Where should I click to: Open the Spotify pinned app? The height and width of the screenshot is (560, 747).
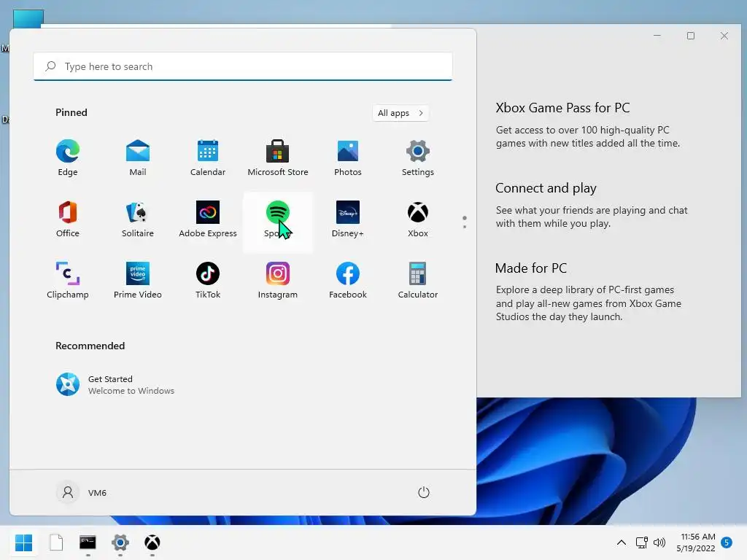278,222
